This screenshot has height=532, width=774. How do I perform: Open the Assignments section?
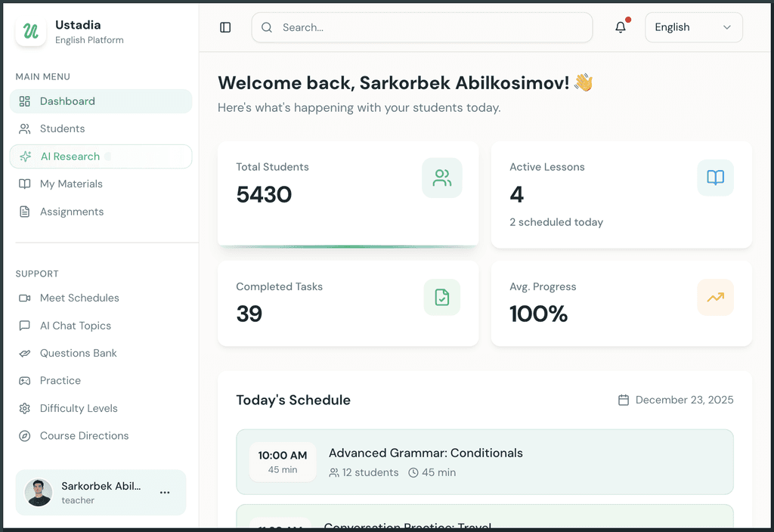click(101, 212)
